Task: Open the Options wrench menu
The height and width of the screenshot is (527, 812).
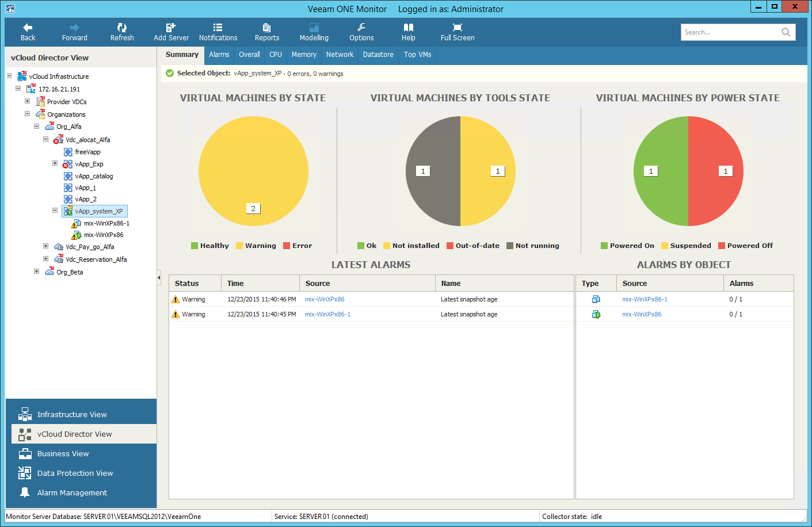Action: click(x=361, y=32)
